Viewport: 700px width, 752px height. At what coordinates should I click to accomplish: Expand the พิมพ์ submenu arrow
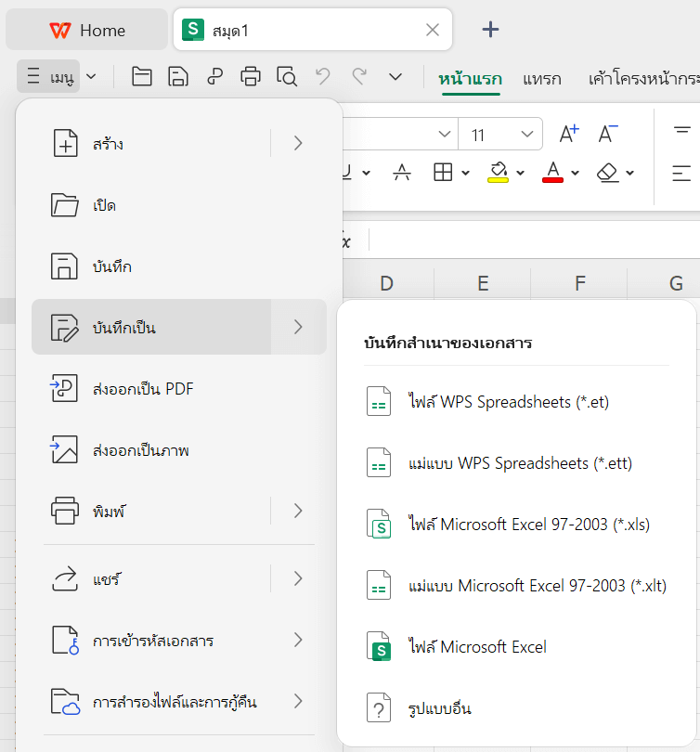(298, 511)
